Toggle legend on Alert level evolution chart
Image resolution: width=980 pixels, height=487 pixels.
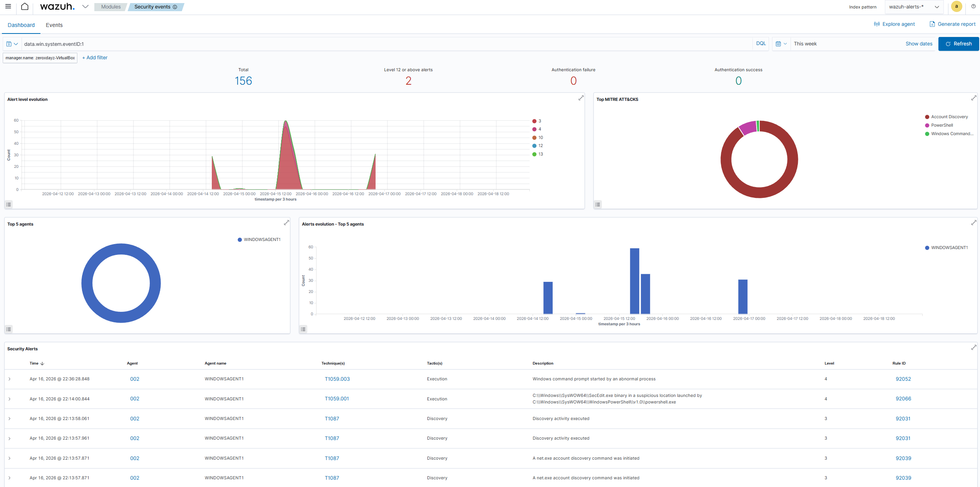point(8,204)
